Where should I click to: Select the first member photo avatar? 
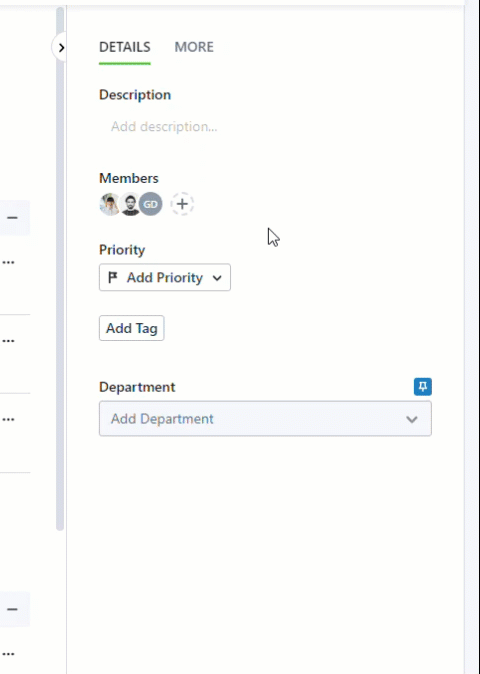click(110, 204)
